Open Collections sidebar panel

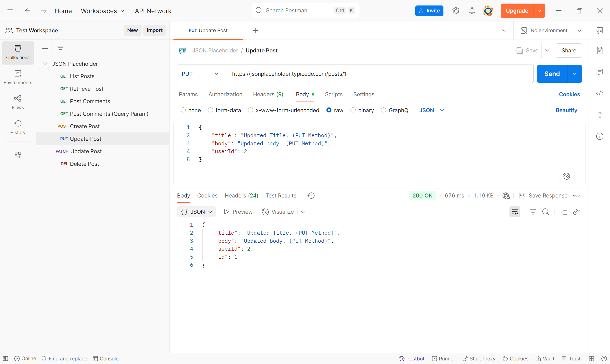click(x=18, y=53)
